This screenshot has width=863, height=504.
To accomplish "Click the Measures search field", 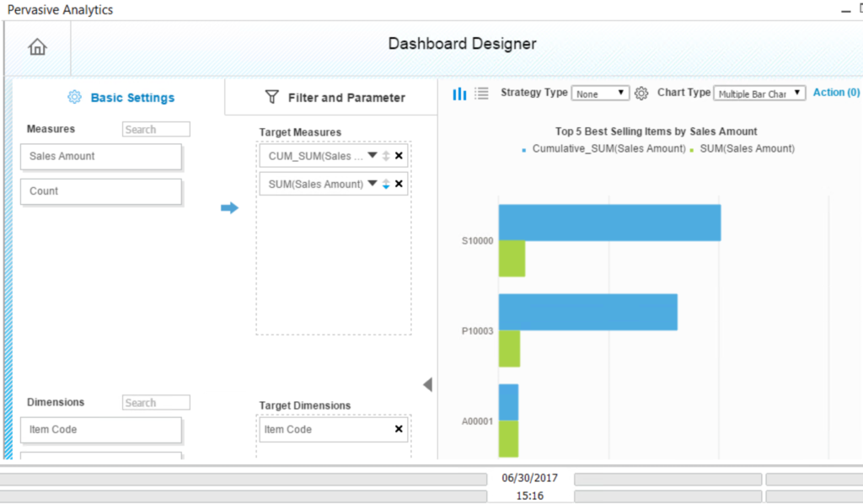I will tap(155, 128).
